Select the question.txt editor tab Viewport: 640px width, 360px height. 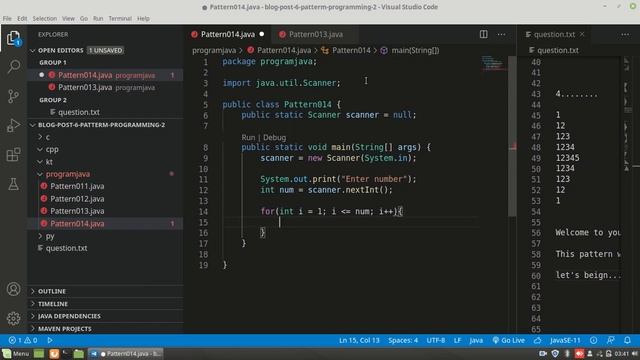554,34
